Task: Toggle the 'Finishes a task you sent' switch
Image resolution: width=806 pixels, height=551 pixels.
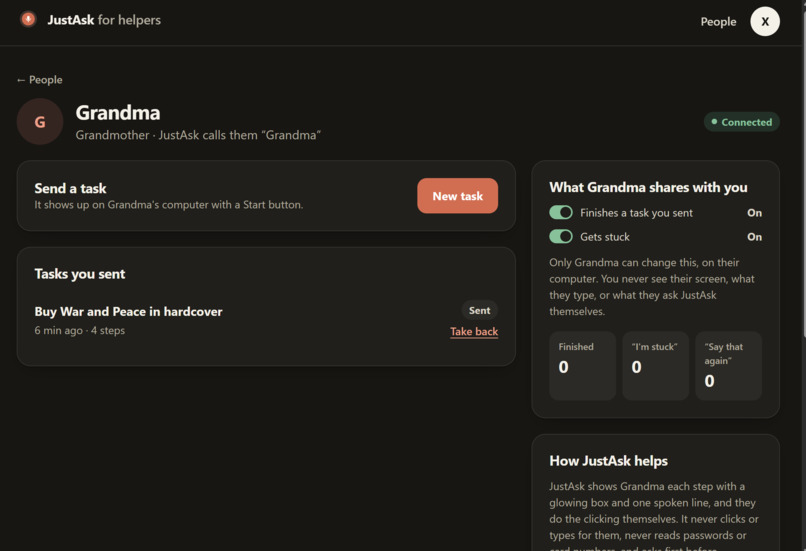Action: click(561, 212)
